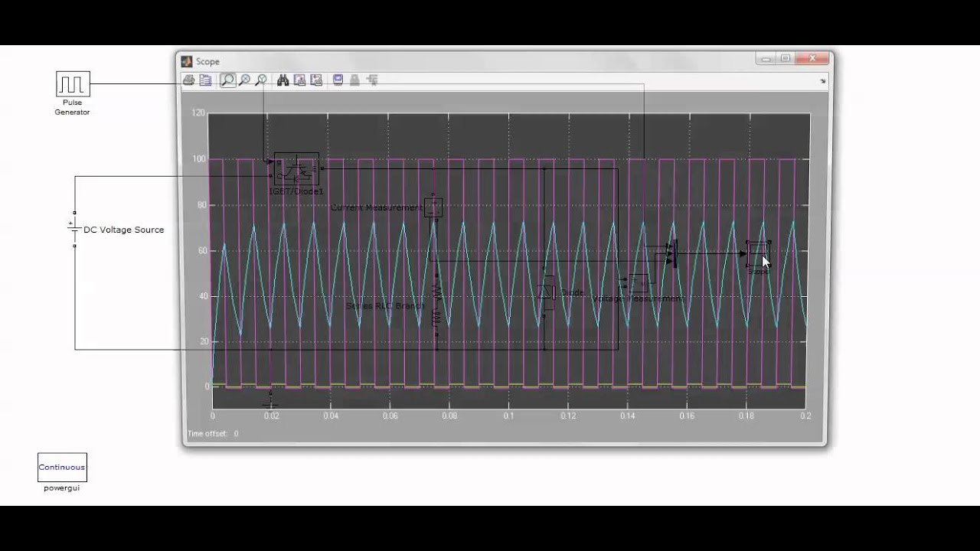Click the MATLAB icon in Scope title bar

[x=186, y=61]
